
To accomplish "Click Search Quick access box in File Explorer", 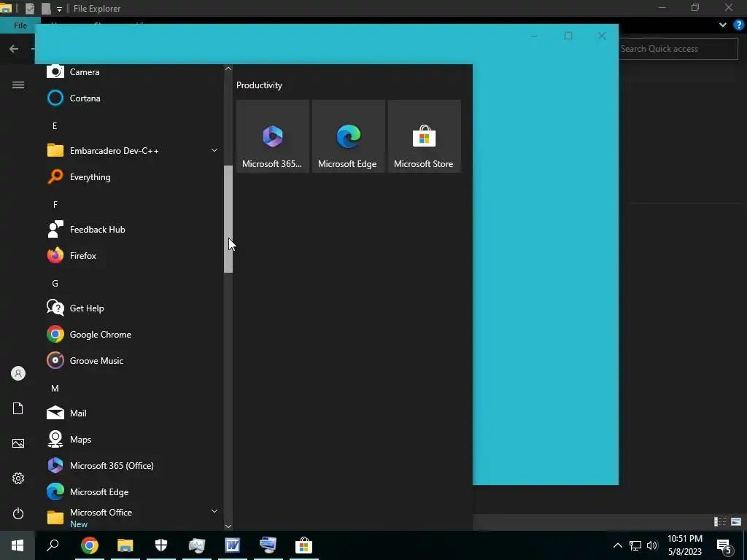I will 678,49.
